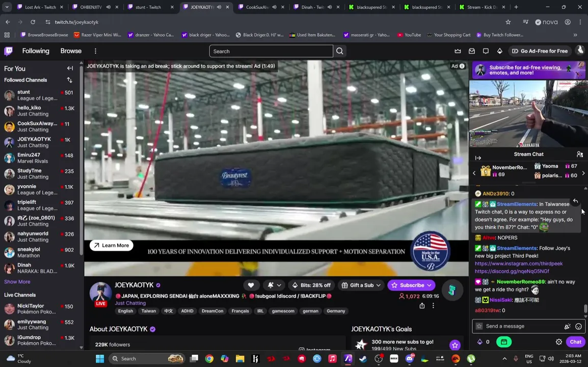Open Google Chrome from the taskbar
The width and height of the screenshot is (588, 367).
(209, 359)
